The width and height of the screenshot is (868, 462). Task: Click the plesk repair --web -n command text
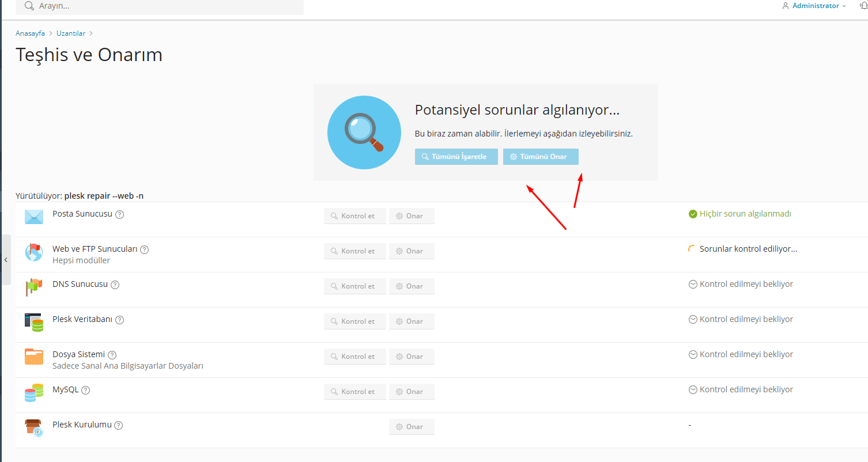(x=104, y=196)
